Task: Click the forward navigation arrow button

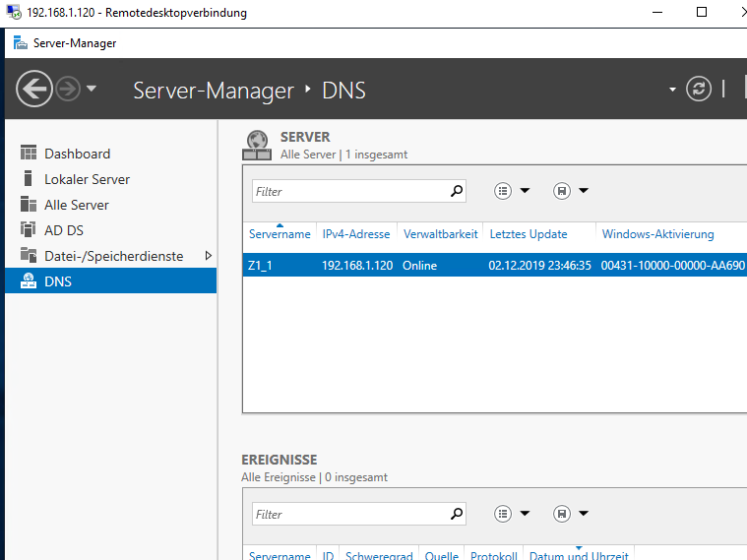Action: (x=68, y=89)
